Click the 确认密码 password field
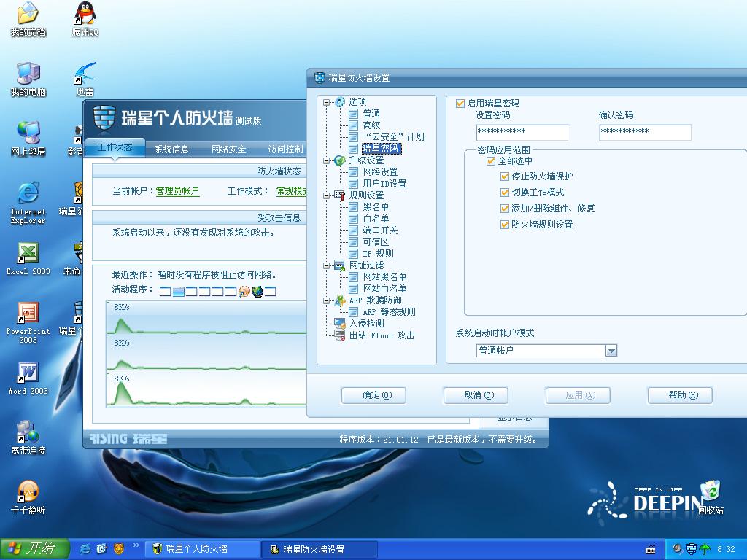The width and height of the screenshot is (747, 560). coord(645,133)
